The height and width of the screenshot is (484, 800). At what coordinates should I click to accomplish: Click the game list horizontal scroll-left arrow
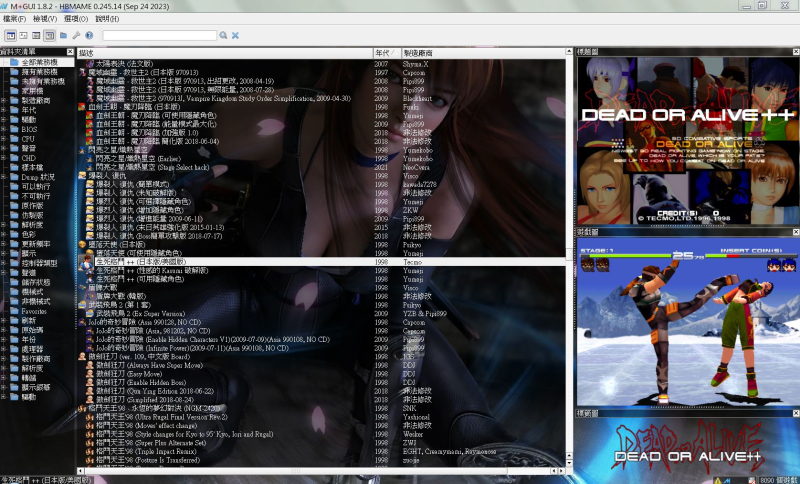pos(81,471)
